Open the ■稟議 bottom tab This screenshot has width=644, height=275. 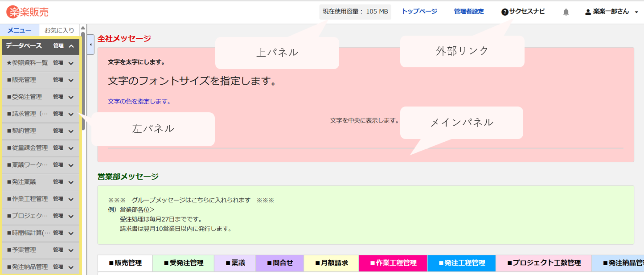[x=235, y=263]
